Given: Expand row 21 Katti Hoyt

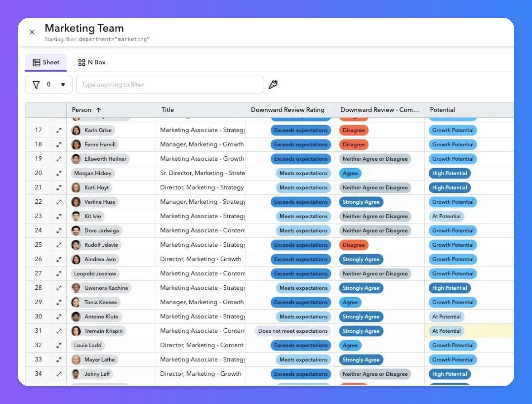Looking at the screenshot, I should pos(59,187).
